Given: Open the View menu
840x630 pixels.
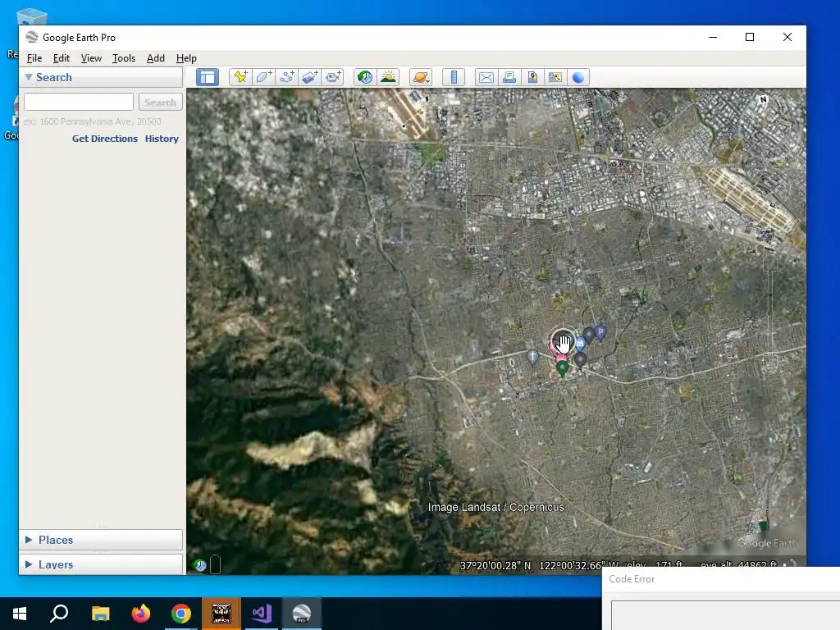Looking at the screenshot, I should (91, 58).
